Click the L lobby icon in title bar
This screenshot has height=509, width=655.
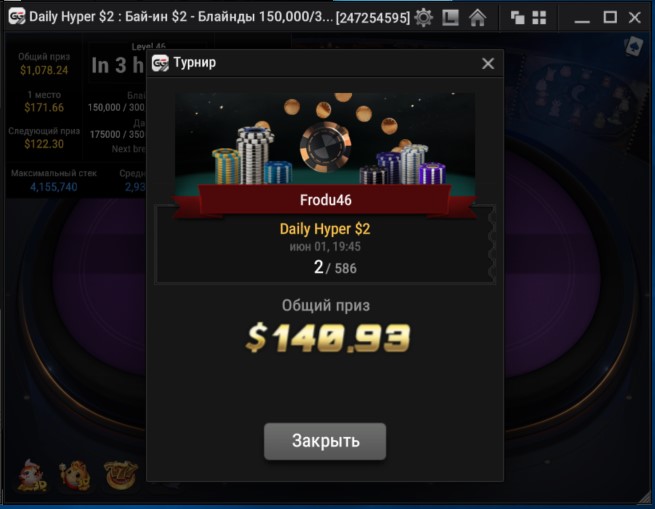coord(450,18)
